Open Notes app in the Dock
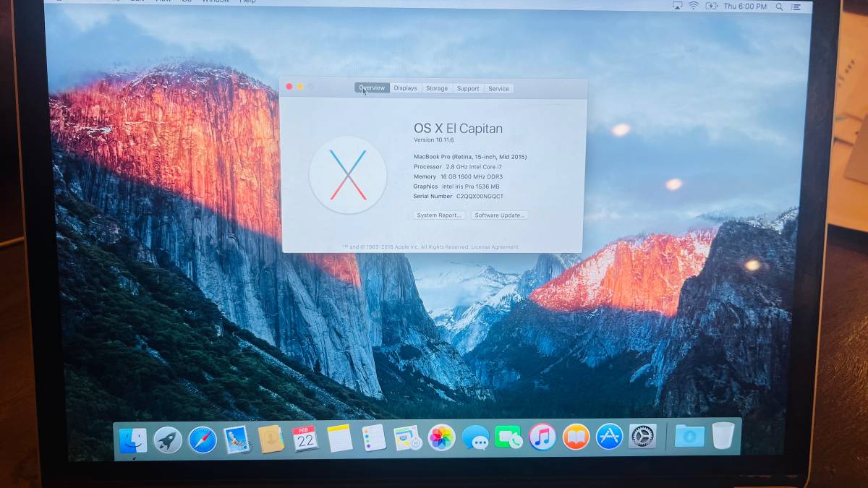Viewport: 868px width, 488px height. click(x=339, y=438)
